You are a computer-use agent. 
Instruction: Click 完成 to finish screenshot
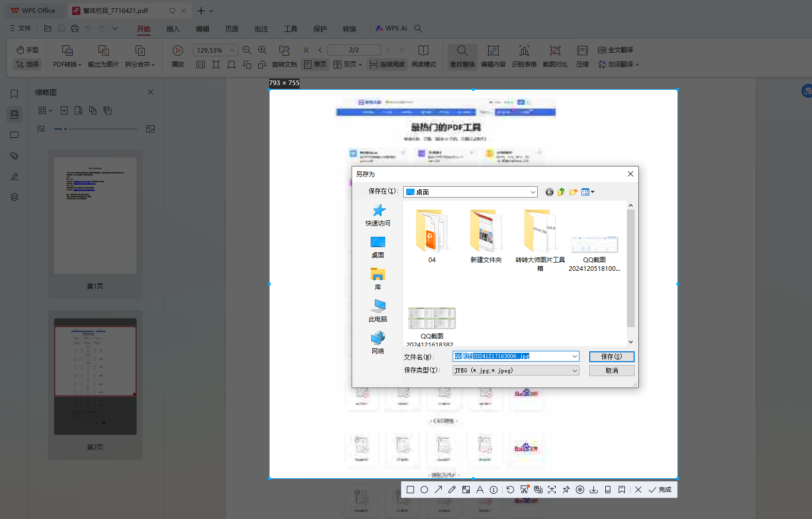pos(660,490)
